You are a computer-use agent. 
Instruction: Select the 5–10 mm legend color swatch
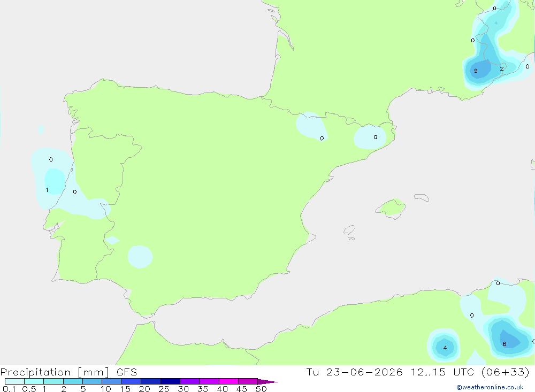(92, 381)
